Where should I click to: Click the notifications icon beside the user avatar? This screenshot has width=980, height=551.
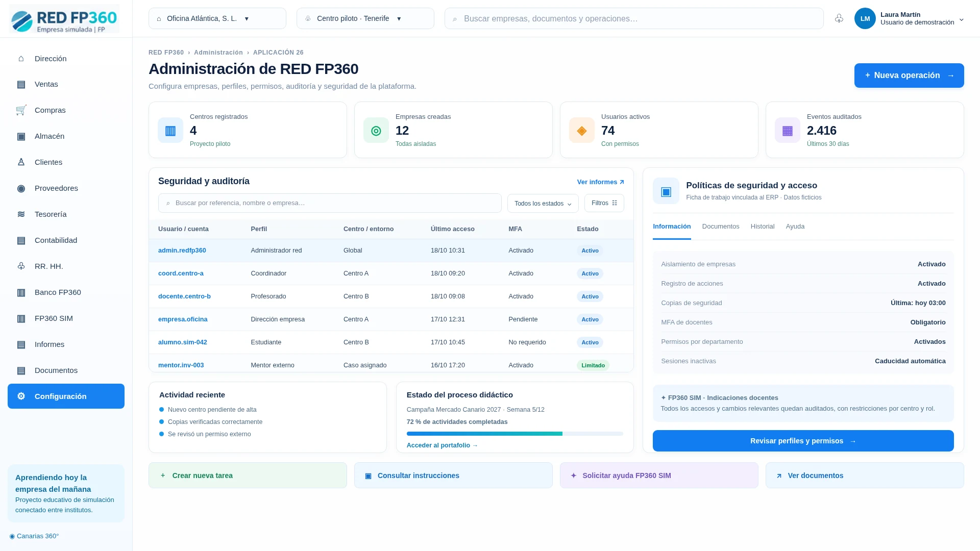pos(839,18)
